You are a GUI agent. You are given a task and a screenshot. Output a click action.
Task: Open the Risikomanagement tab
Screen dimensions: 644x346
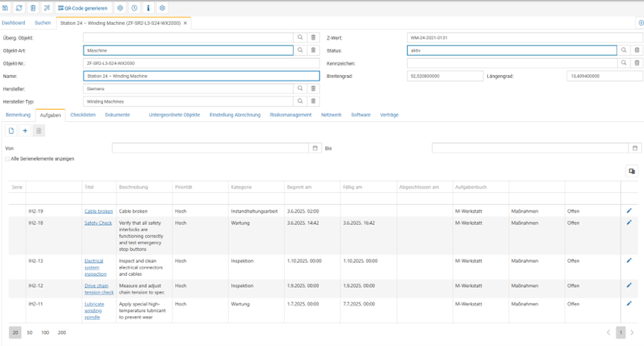pos(290,115)
